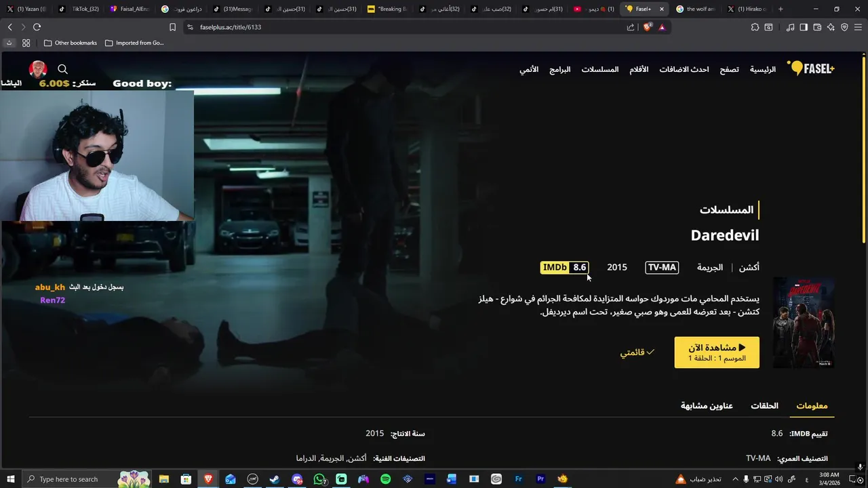Click the مشاهدة الآن watch button
The width and height of the screenshot is (868, 488).
point(717,352)
